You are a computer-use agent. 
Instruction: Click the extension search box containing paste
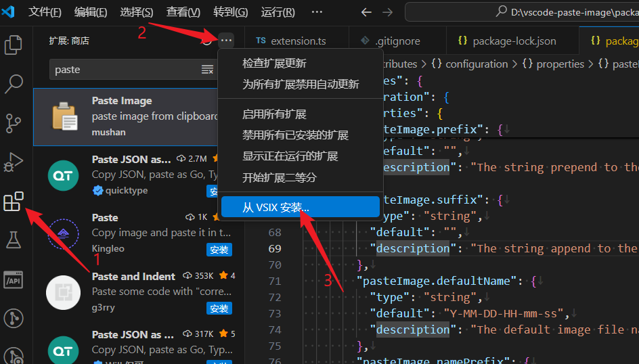pyautogui.click(x=125, y=70)
